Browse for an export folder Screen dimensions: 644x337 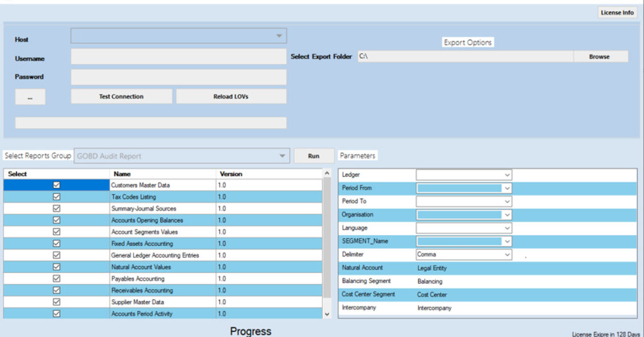(599, 57)
